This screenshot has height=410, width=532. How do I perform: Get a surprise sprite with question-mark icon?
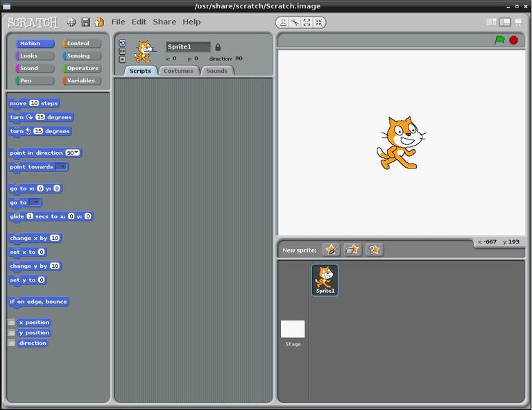[x=374, y=250]
